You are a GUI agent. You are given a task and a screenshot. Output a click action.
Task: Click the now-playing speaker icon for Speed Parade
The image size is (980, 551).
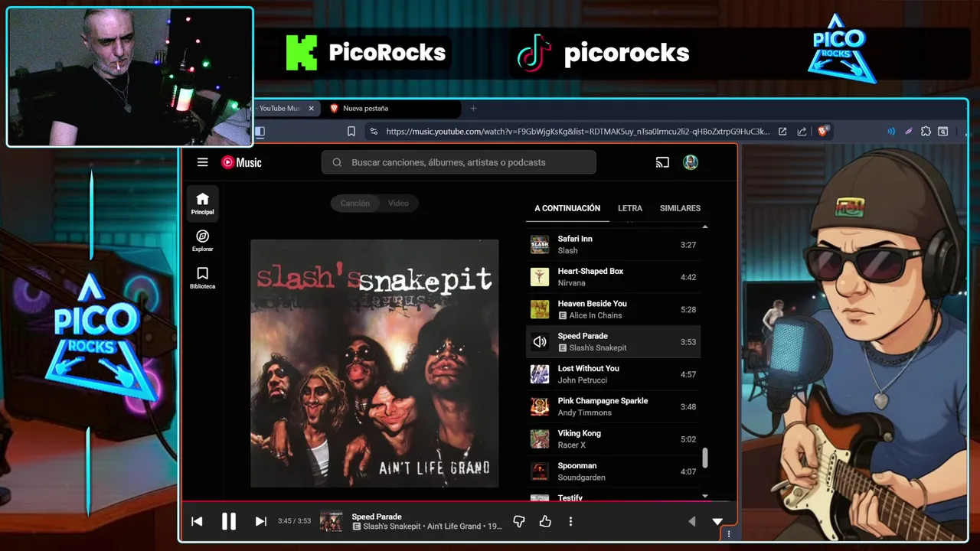tap(540, 342)
